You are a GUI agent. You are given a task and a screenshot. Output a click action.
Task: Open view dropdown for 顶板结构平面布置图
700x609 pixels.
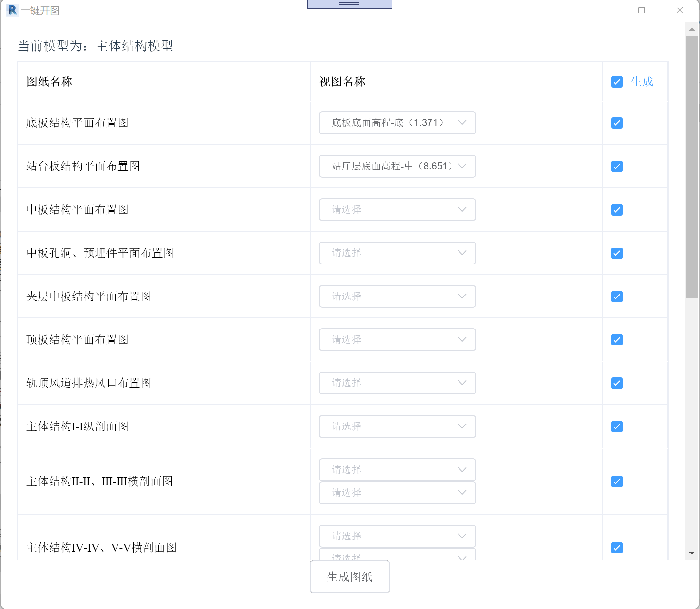[397, 340]
